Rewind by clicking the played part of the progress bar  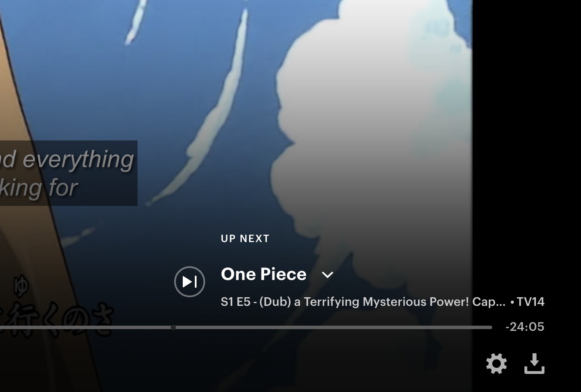[x=85, y=327]
